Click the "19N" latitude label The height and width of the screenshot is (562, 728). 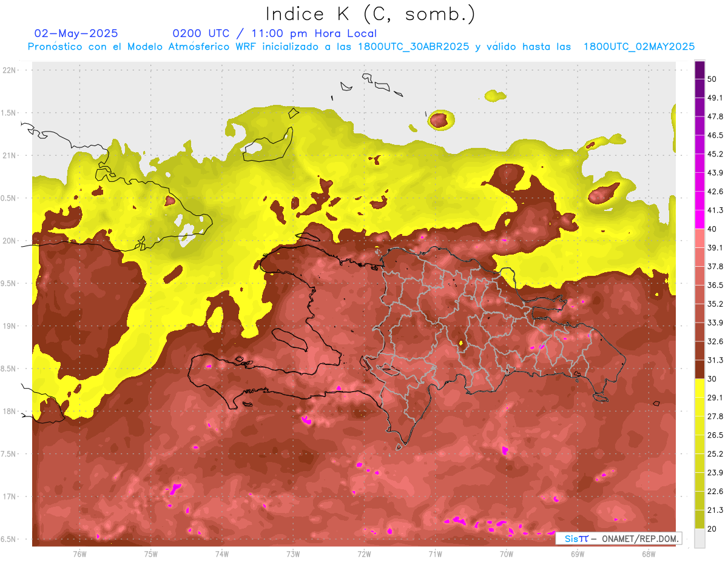click(10, 326)
